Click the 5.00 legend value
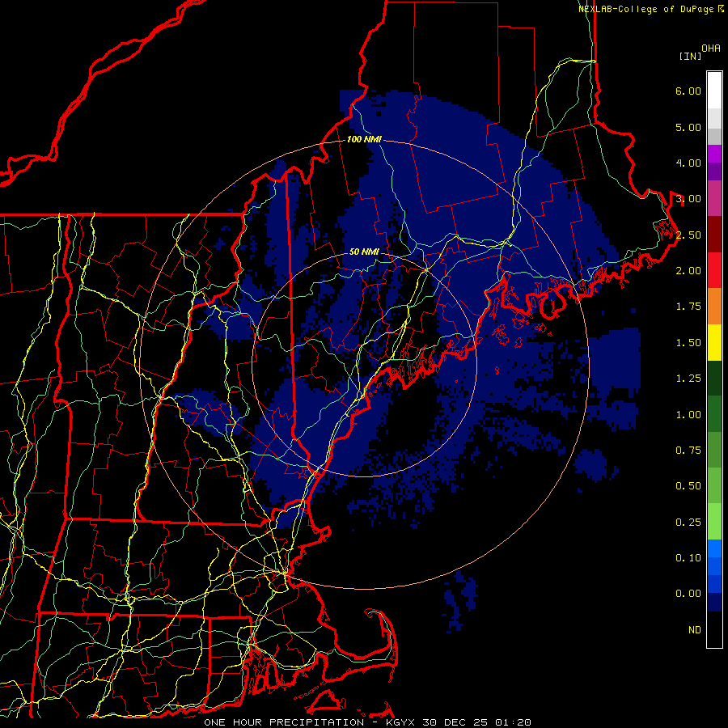 [x=688, y=127]
